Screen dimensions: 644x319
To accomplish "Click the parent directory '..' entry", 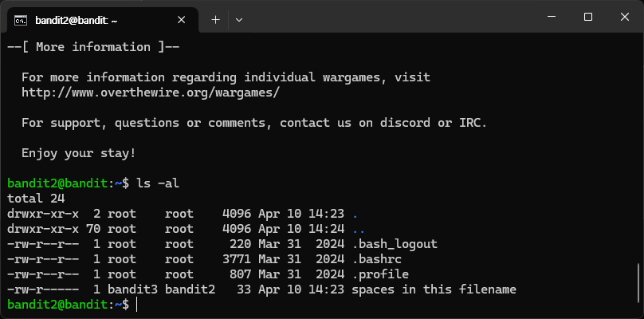I will [x=359, y=229].
